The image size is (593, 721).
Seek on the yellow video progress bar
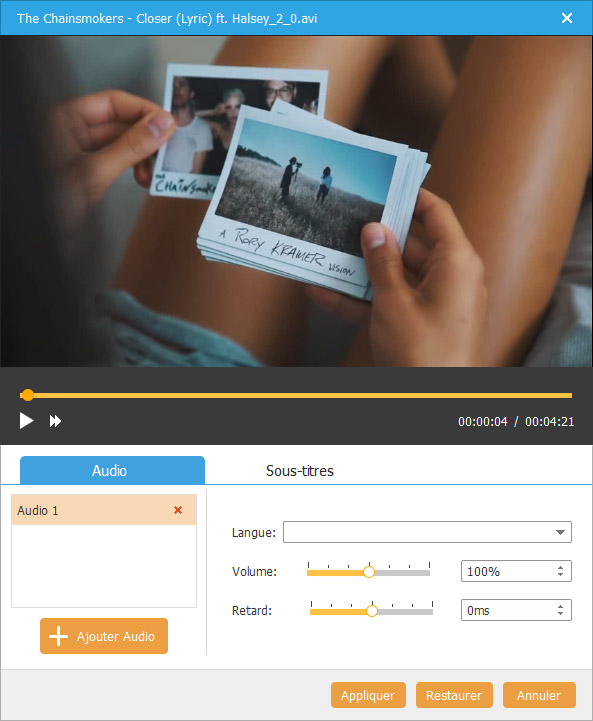[296, 395]
